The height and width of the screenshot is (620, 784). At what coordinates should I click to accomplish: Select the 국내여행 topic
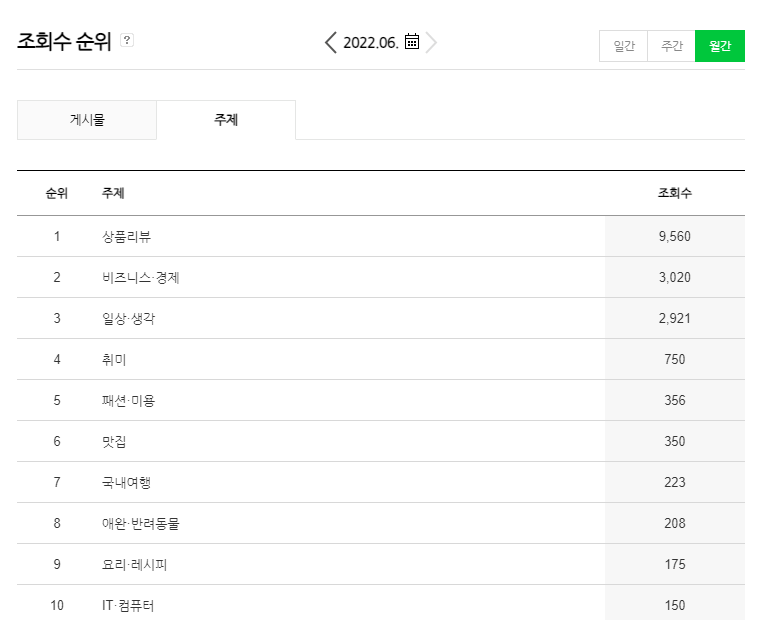126,482
